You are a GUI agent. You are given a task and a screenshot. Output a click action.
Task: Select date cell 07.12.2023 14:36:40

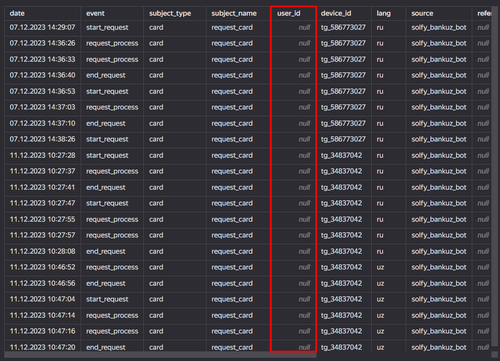[42, 75]
